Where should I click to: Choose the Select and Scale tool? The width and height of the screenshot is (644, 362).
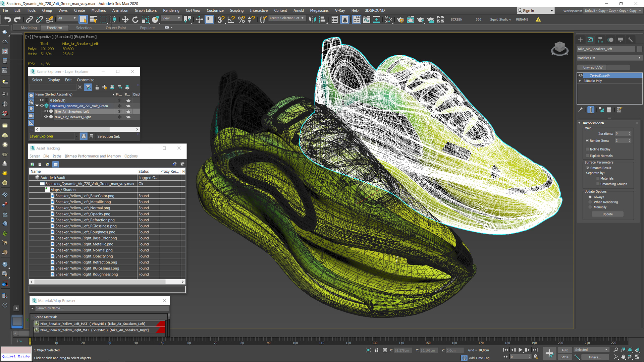pos(145,19)
